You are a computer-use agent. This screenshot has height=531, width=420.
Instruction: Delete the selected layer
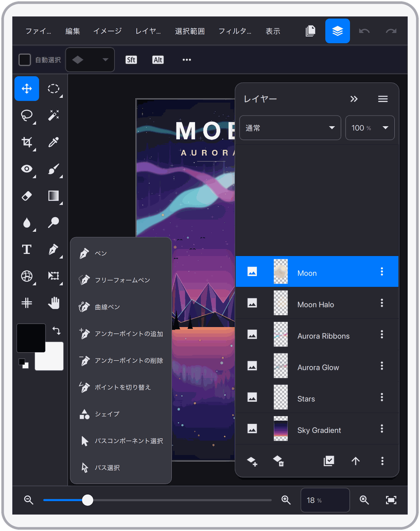coord(279,461)
